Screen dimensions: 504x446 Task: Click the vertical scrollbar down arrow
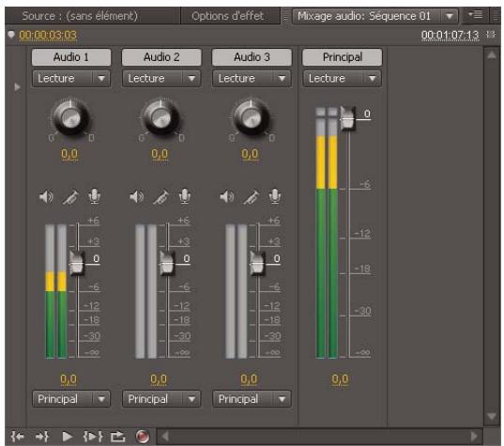pos(492,416)
